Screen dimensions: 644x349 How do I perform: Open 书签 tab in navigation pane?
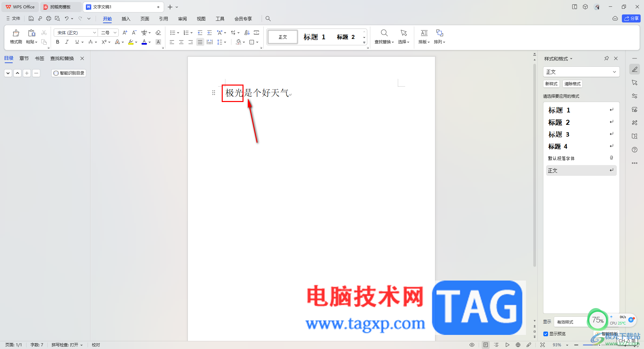40,58
